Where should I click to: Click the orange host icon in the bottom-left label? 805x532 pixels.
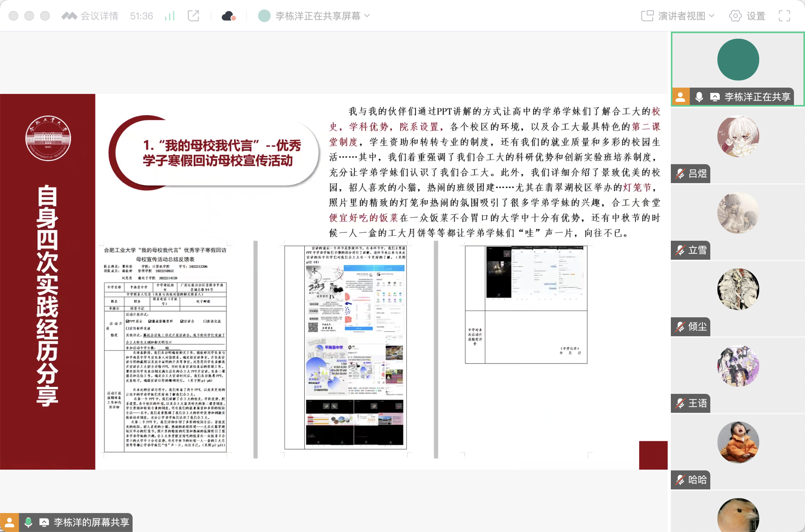[9, 523]
